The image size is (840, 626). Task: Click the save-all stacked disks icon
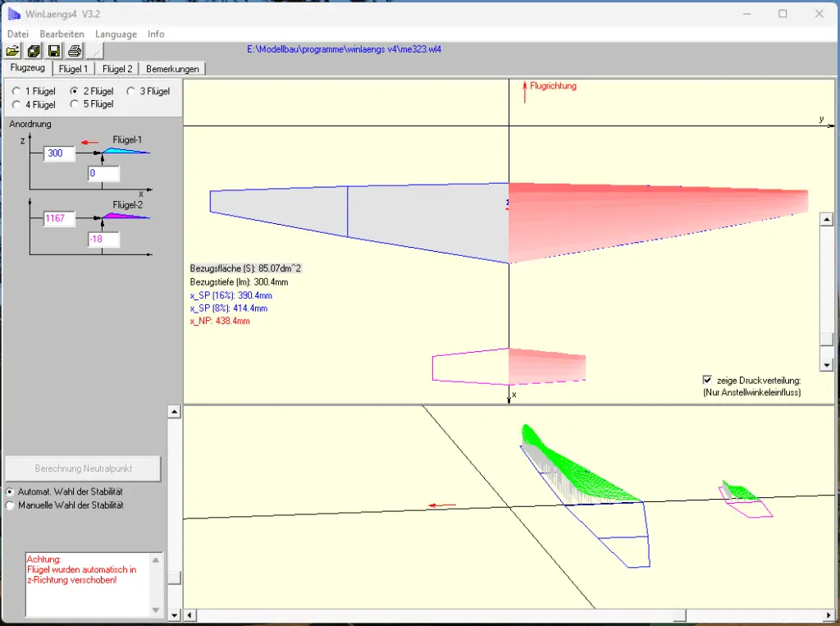(34, 51)
